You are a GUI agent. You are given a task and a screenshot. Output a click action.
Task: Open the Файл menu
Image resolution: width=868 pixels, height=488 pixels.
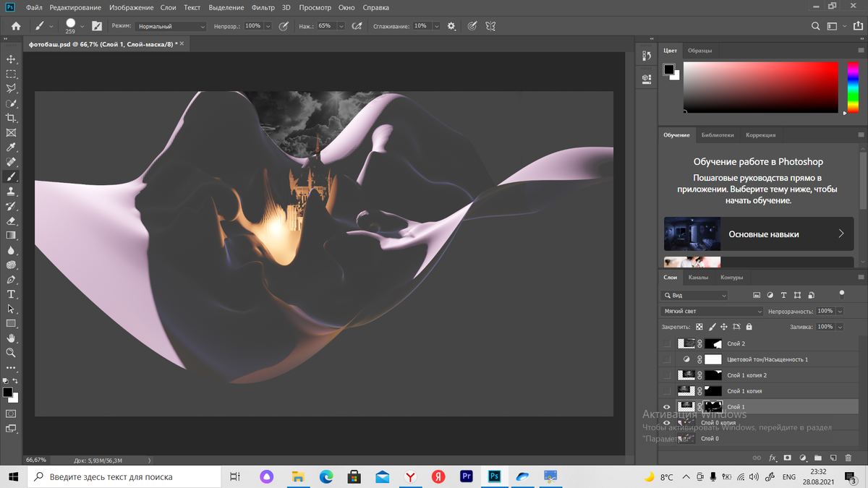[x=33, y=7]
